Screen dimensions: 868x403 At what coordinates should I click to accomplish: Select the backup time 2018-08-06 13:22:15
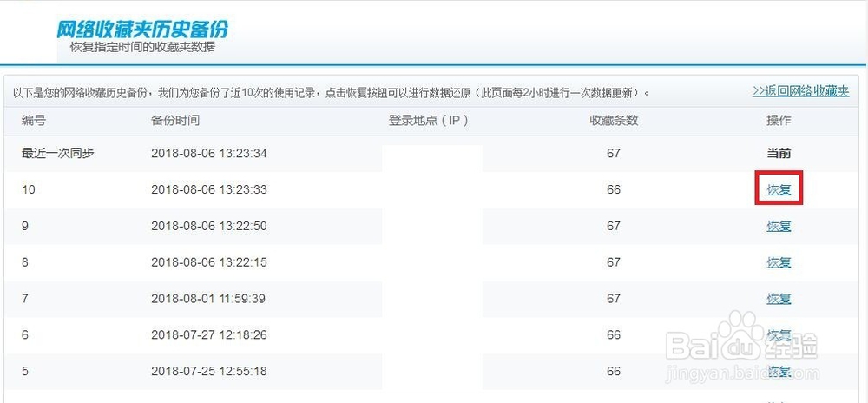point(208,262)
